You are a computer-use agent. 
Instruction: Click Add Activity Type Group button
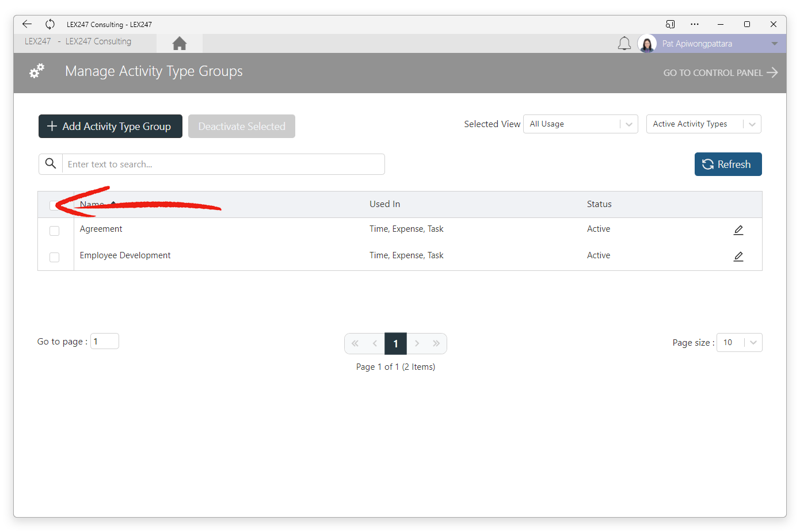[x=111, y=127]
